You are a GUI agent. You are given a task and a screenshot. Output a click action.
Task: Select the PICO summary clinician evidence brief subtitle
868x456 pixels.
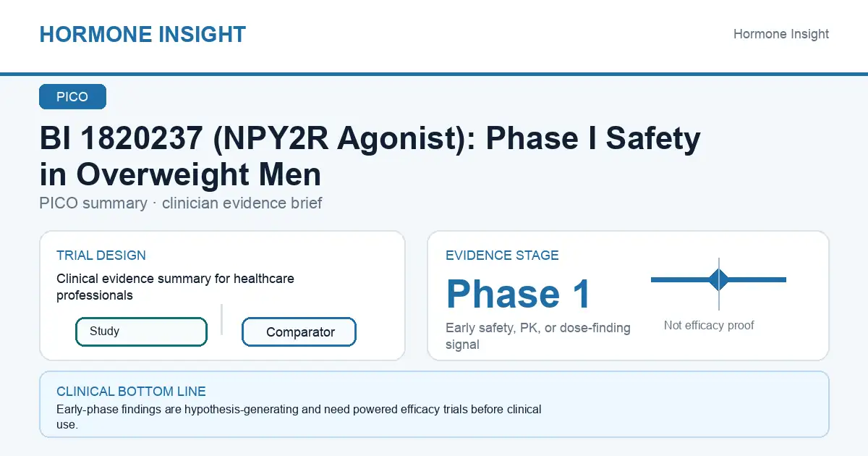pos(181,203)
